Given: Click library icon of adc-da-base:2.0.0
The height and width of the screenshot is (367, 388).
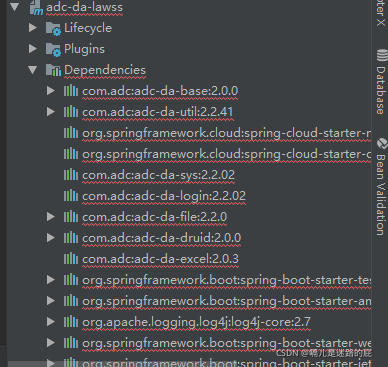Looking at the screenshot, I should click(71, 91).
